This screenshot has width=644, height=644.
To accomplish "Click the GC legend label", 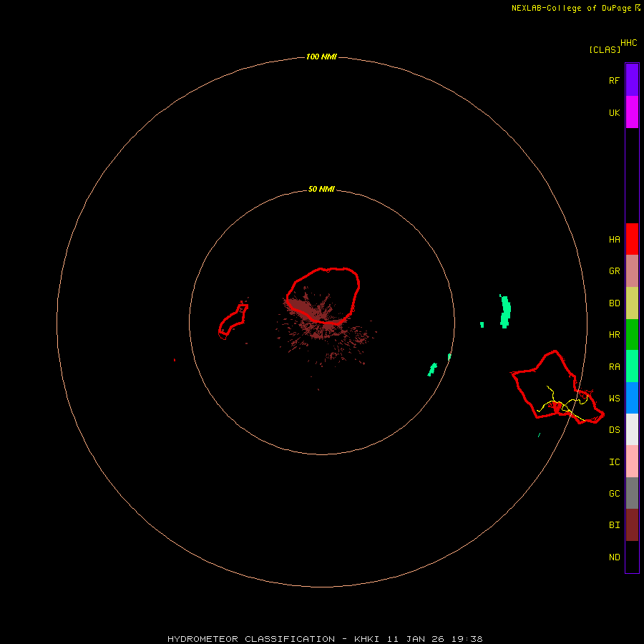I will point(614,494).
